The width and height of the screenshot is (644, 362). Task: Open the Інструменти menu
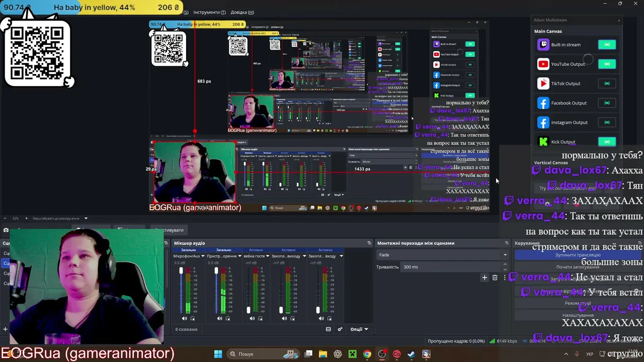point(209,12)
